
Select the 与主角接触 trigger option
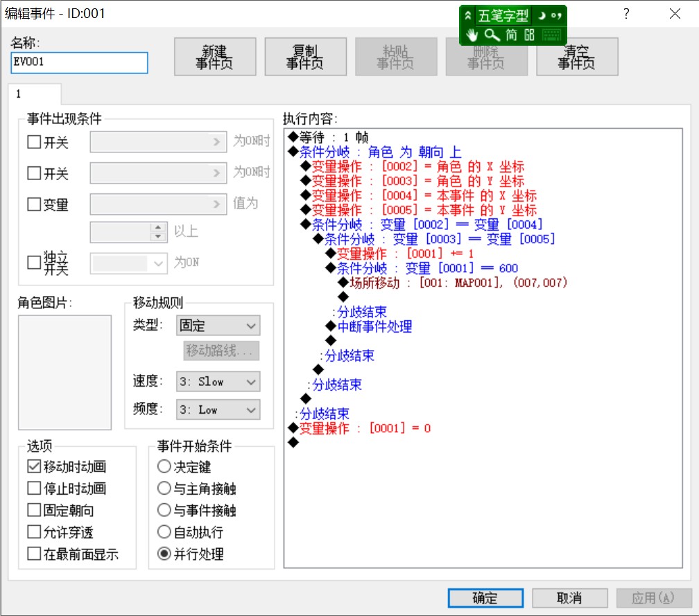164,489
